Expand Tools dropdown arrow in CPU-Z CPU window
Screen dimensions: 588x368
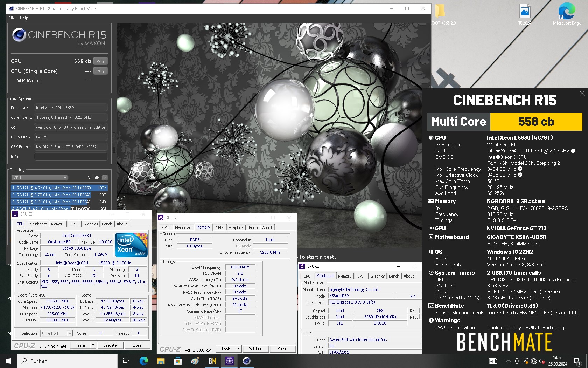(x=93, y=345)
